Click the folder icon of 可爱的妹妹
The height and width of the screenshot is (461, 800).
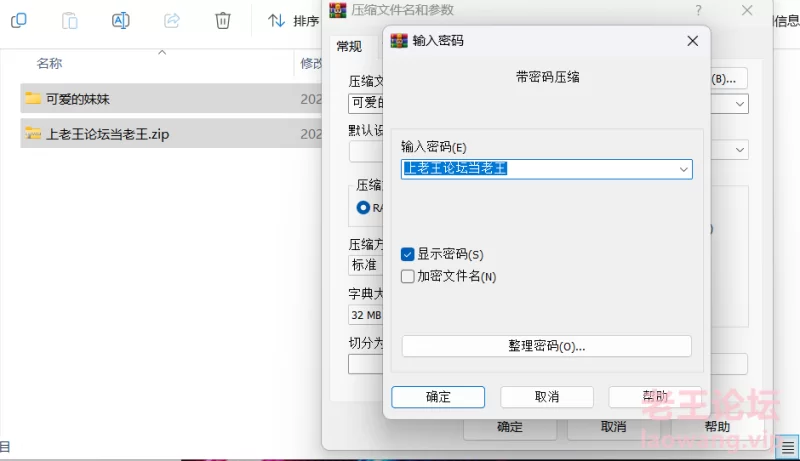coord(33,98)
